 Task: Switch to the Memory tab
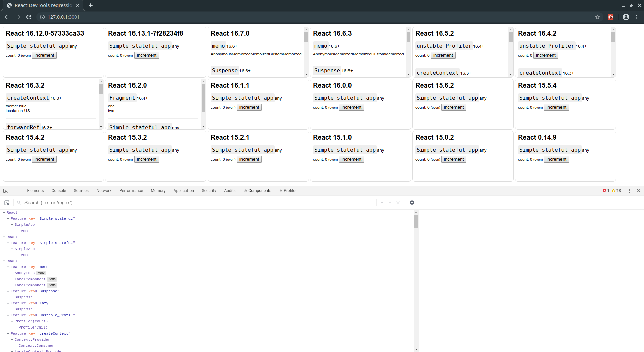tap(158, 191)
